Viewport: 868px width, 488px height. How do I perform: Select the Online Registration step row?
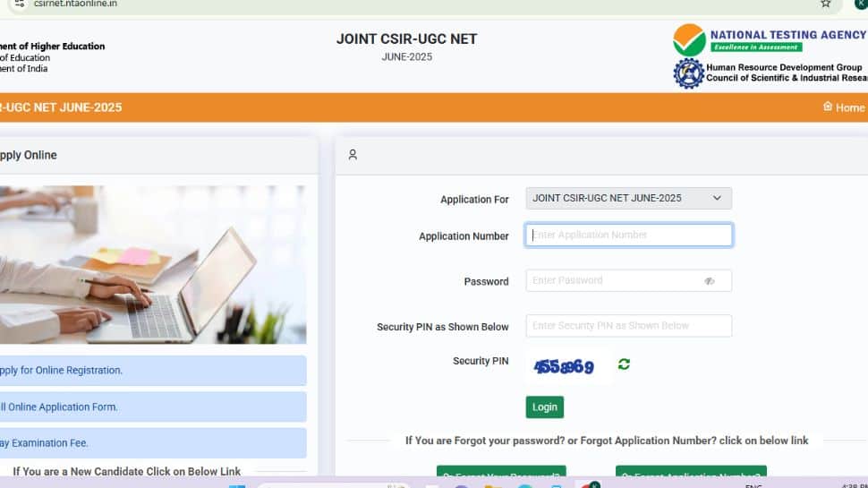coord(153,371)
